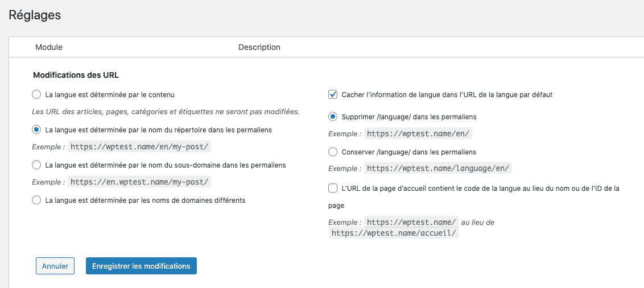Viewport: 644px width, 288px height.
Task: Click label 'Conserver /language/ dans les permaliens'
Action: coord(408,152)
